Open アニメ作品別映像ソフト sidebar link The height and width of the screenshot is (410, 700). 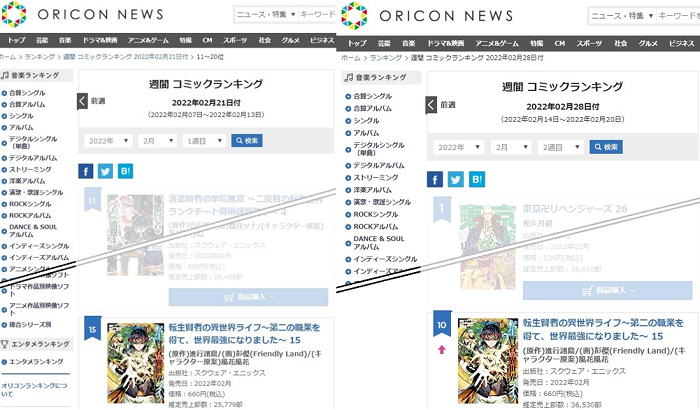[39, 309]
